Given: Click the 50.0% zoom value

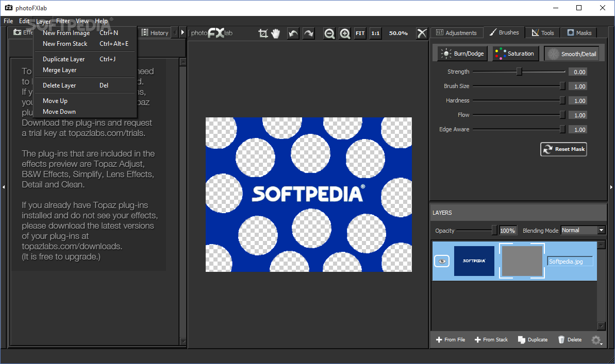Looking at the screenshot, I should coord(398,33).
